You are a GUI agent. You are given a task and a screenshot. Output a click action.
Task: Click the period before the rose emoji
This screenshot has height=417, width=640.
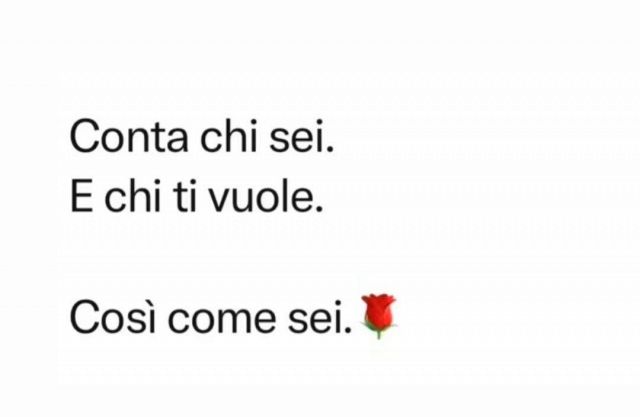pos(347,330)
